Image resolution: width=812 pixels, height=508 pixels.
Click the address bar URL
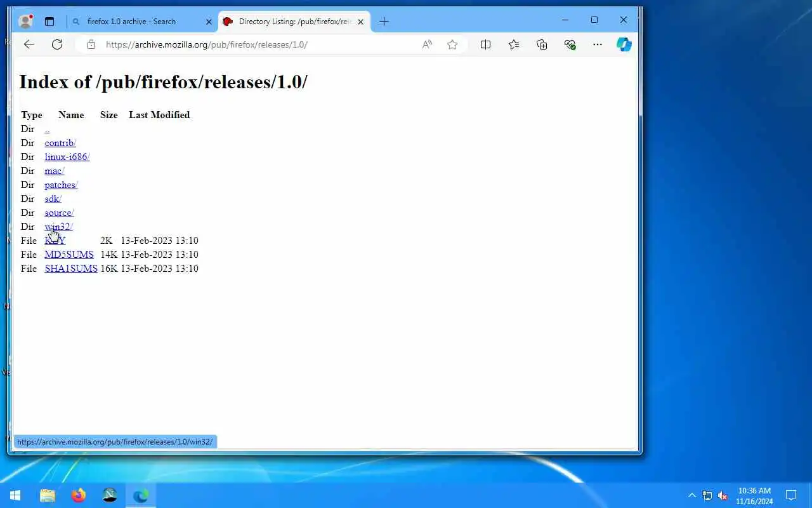pos(207,44)
